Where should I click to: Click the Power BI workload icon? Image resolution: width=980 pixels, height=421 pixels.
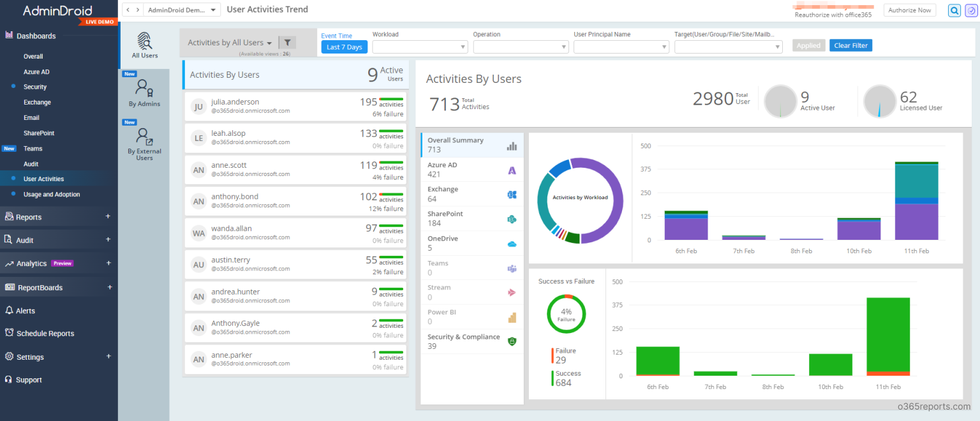[x=512, y=317]
